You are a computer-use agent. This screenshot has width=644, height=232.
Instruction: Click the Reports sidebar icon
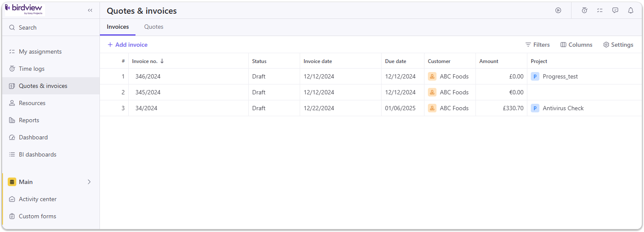12,120
